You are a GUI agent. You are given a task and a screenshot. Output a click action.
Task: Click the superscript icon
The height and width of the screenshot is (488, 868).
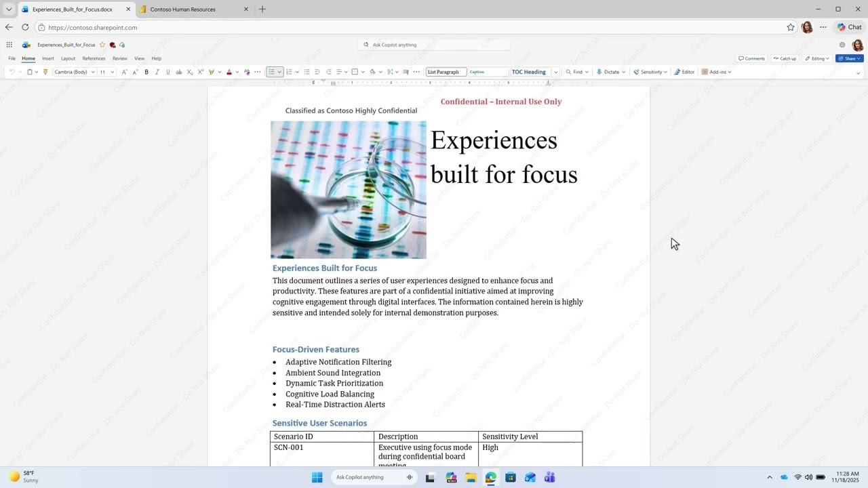201,72
